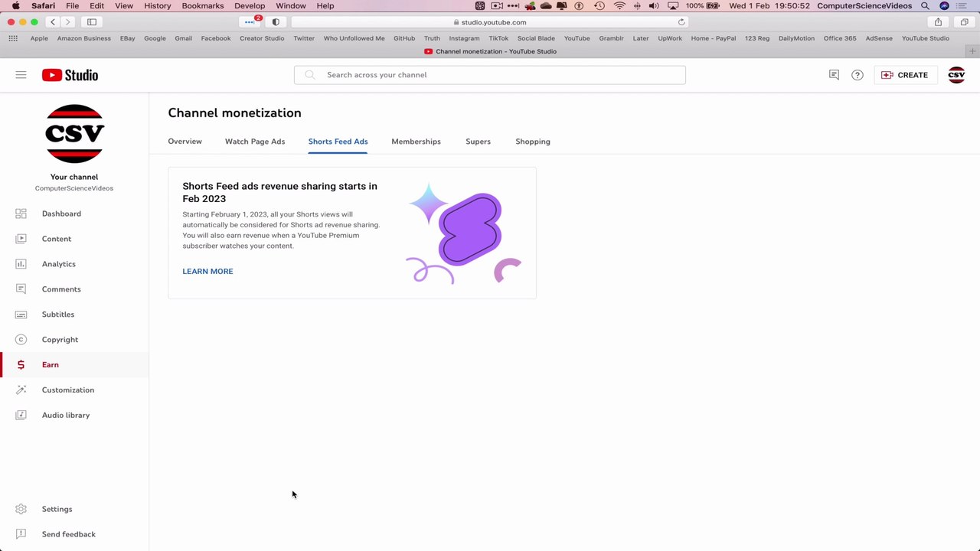The image size is (980, 551).
Task: Switch to the Overview tab
Action: click(185, 142)
